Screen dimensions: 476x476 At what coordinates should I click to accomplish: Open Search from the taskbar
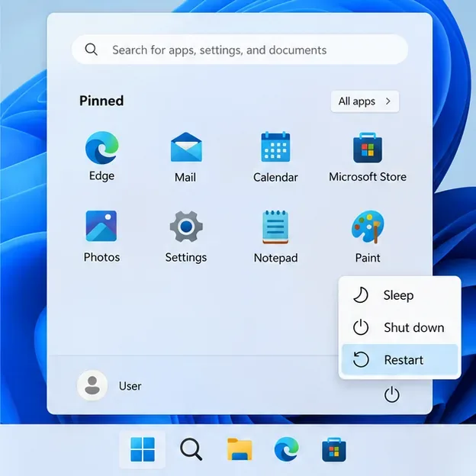[x=191, y=449]
